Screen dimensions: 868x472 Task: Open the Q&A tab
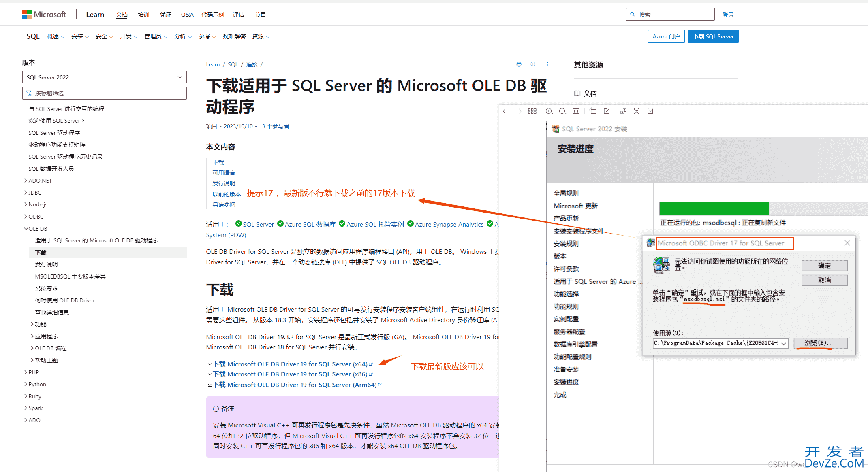click(x=187, y=15)
